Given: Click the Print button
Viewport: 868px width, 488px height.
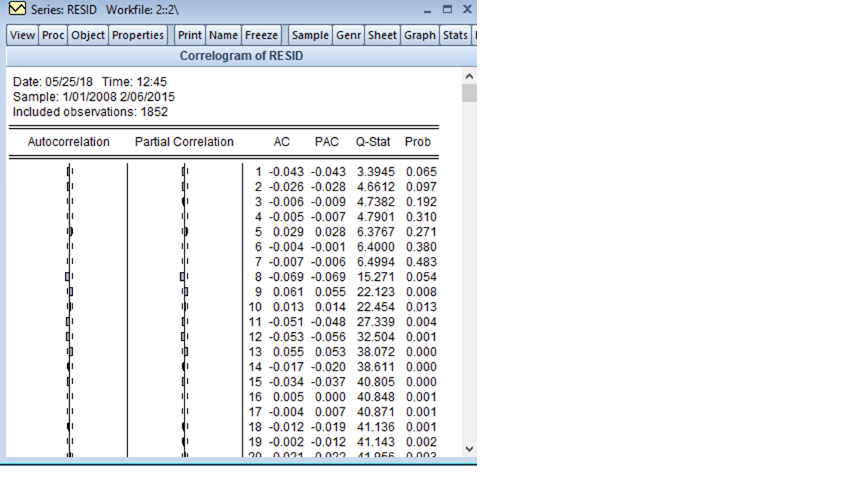Looking at the screenshot, I should click(x=190, y=35).
